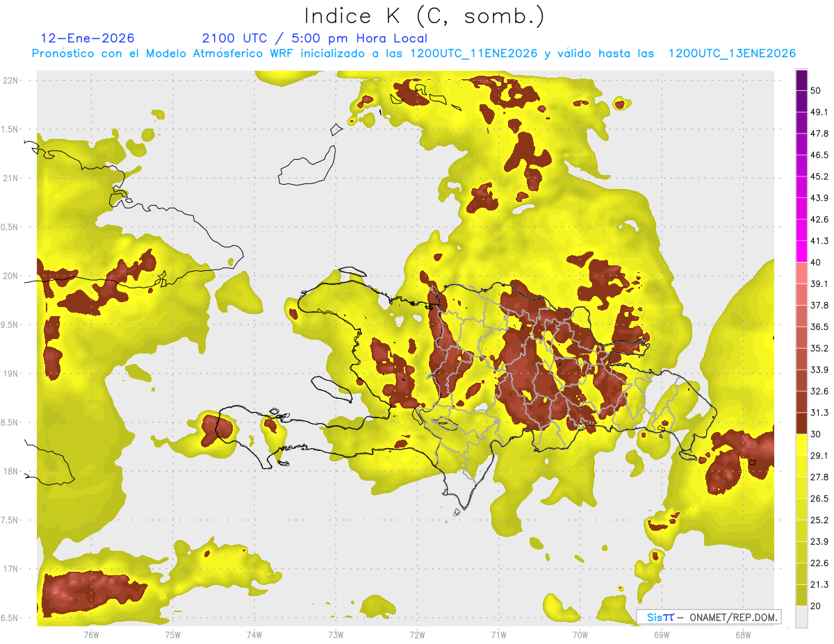834x644 pixels.
Task: Click the "71W" longitude label
Action: pos(498,634)
